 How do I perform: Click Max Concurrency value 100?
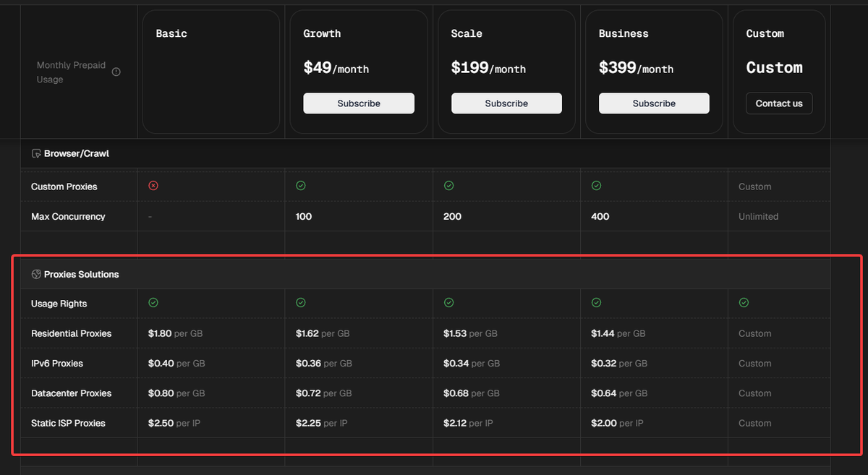pos(304,216)
